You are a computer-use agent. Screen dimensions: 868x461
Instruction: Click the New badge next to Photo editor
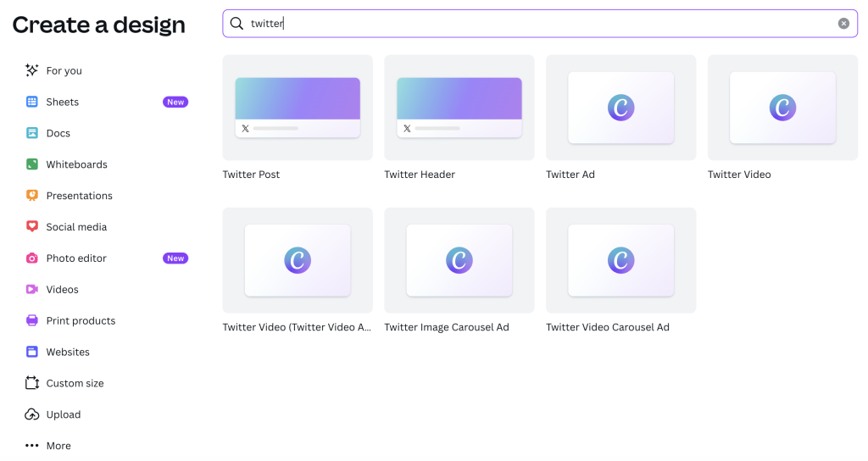point(175,258)
